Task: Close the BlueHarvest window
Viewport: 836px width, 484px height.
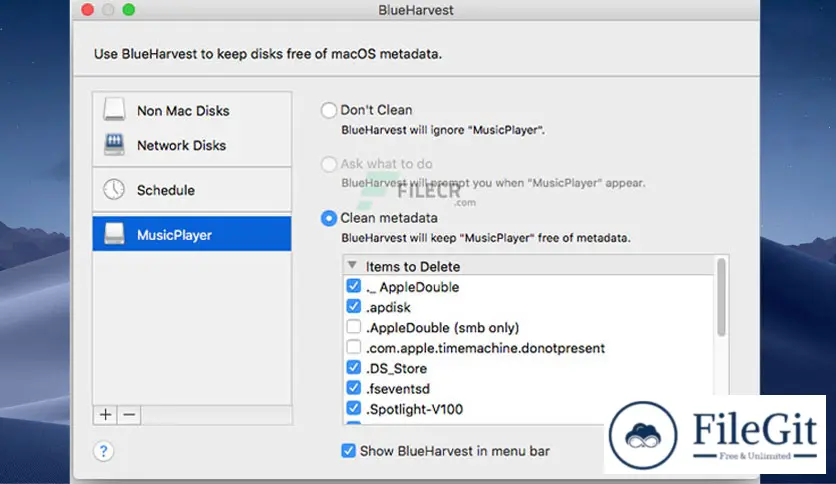Action: pyautogui.click(x=88, y=10)
